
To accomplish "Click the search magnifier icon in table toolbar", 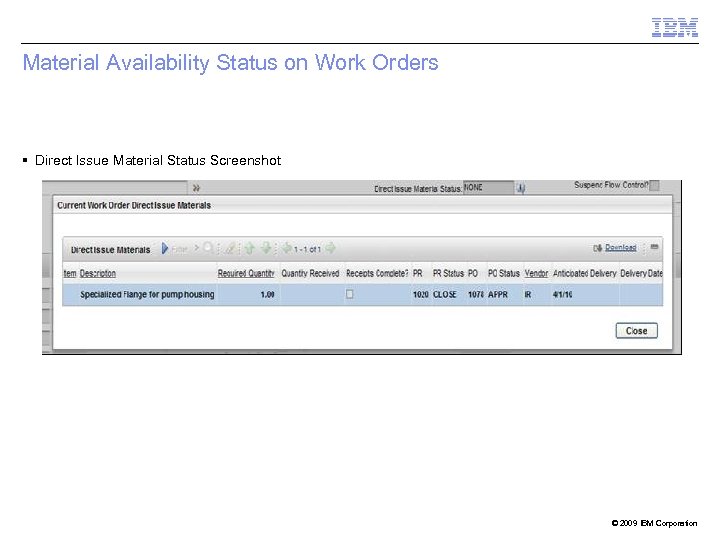I will click(208, 248).
